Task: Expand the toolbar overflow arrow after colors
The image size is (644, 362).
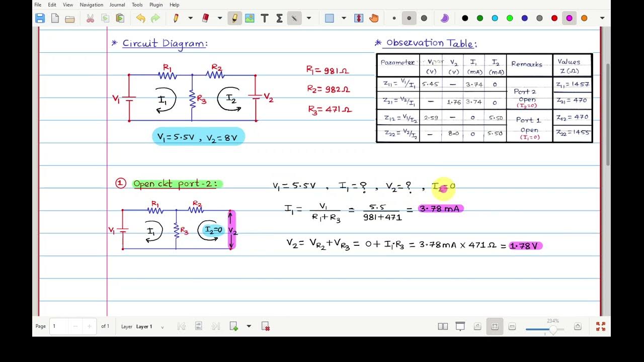Action: (602, 19)
